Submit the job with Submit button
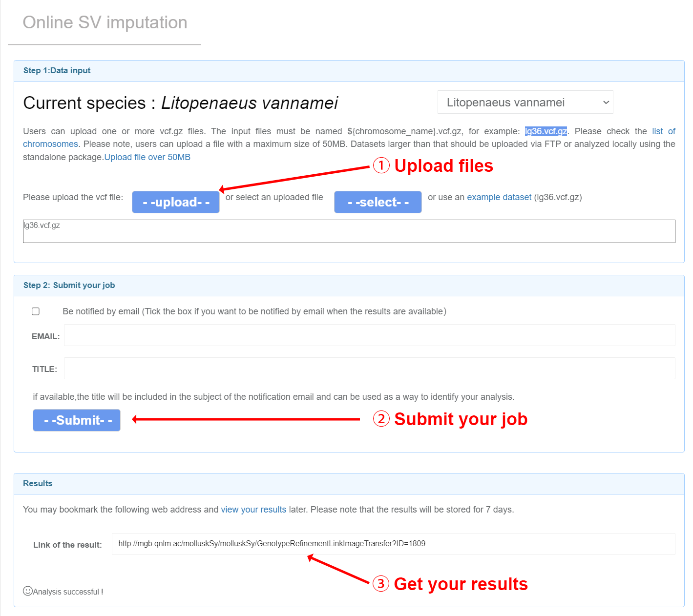The image size is (693, 616). (77, 420)
